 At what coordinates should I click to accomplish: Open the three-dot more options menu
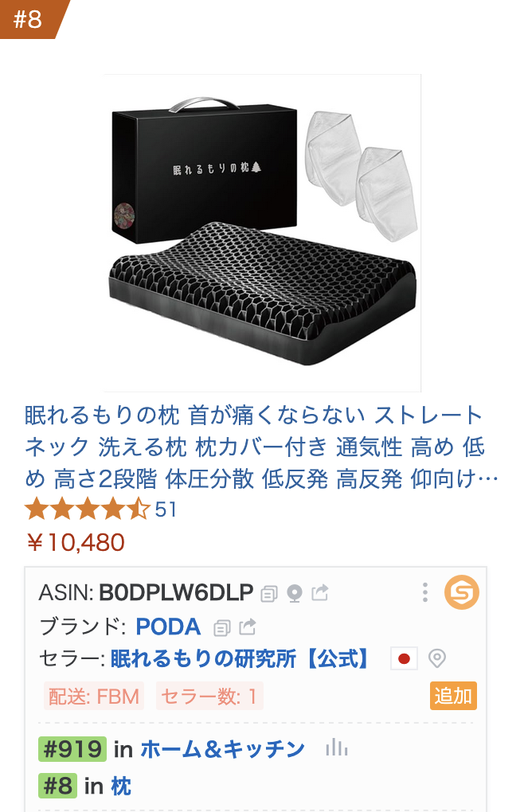tap(425, 592)
